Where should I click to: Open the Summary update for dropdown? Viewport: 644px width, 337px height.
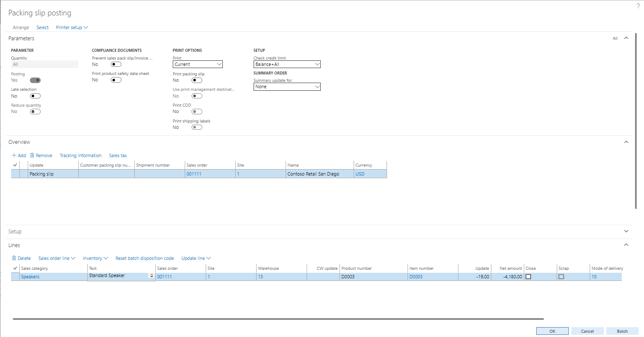click(x=287, y=86)
